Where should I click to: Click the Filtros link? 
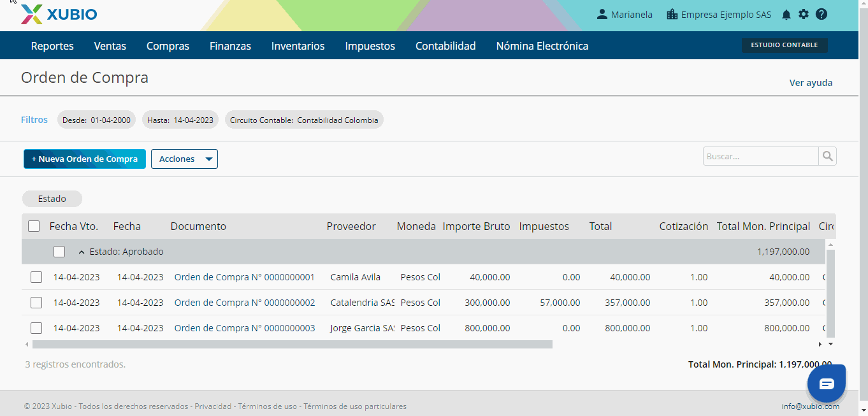coord(34,120)
